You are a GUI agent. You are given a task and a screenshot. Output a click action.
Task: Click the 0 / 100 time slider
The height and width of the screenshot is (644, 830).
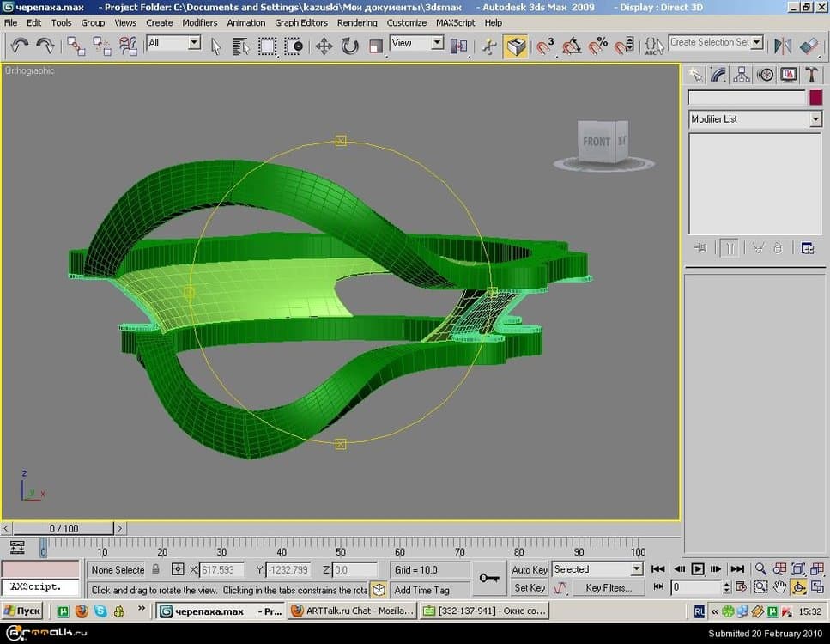(63, 528)
